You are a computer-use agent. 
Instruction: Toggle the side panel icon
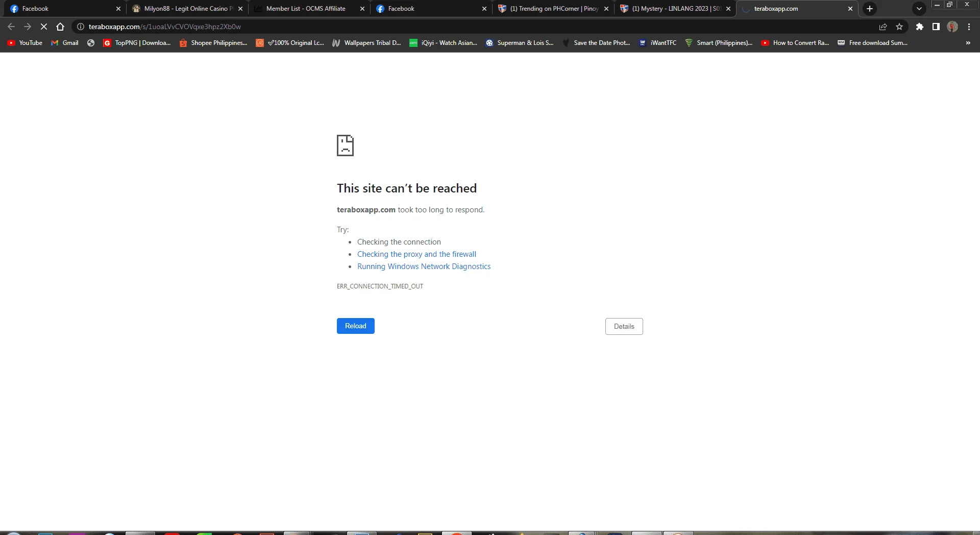click(x=936, y=27)
